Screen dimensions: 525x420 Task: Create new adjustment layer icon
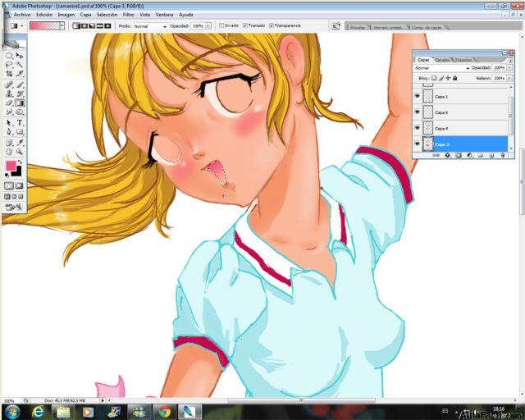tap(469, 155)
